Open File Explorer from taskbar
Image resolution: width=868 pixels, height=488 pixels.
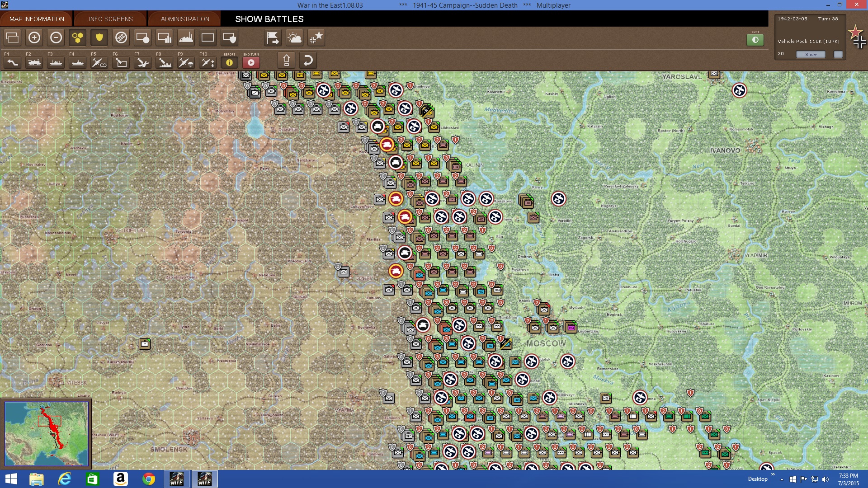coord(37,479)
